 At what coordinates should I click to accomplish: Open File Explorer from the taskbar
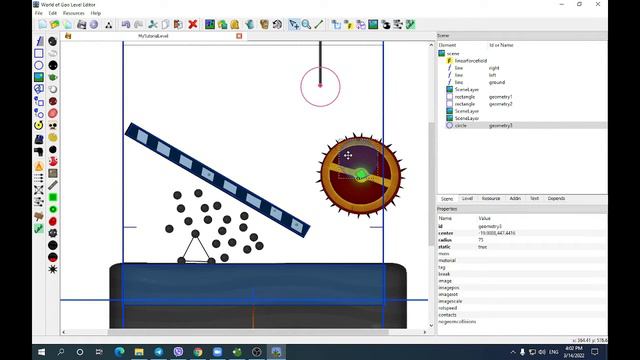139,352
